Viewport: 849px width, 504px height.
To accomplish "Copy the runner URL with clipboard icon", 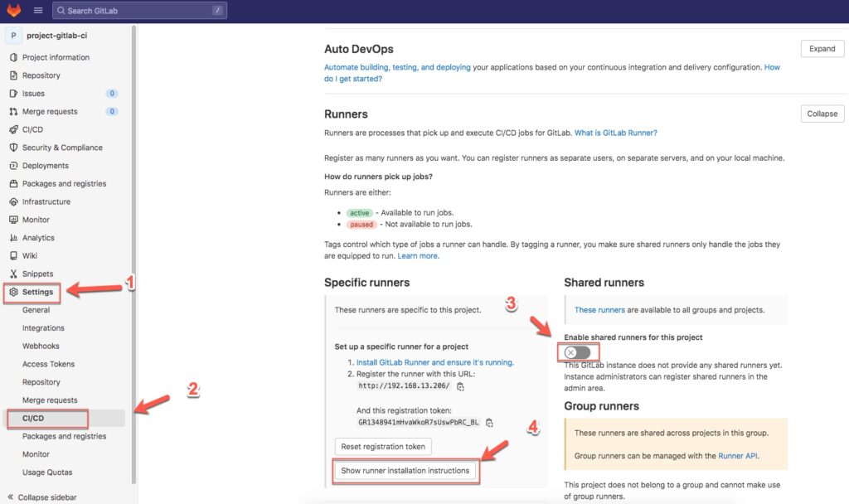I will [x=460, y=386].
